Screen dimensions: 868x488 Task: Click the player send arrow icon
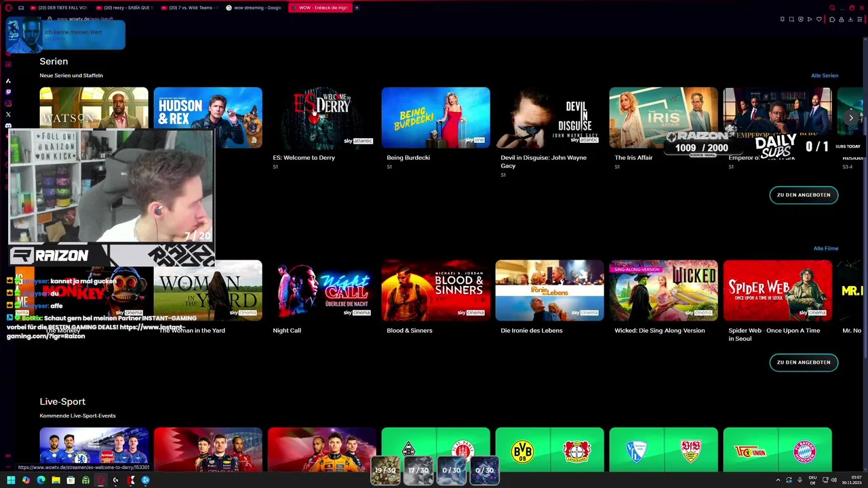point(809,19)
